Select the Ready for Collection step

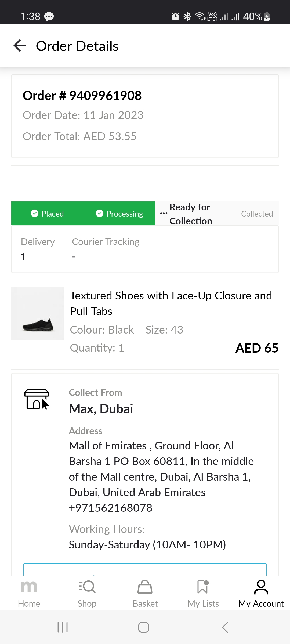coord(190,214)
